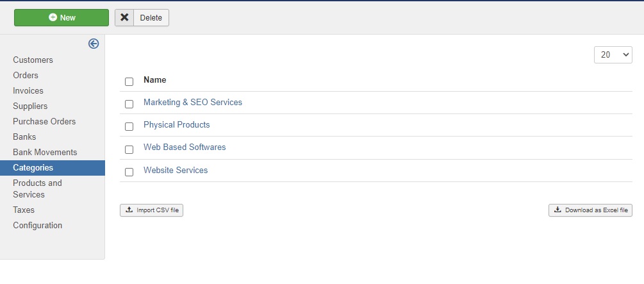This screenshot has height=284, width=644.
Task: Mark the Website Services checkbox
Action: click(x=129, y=172)
